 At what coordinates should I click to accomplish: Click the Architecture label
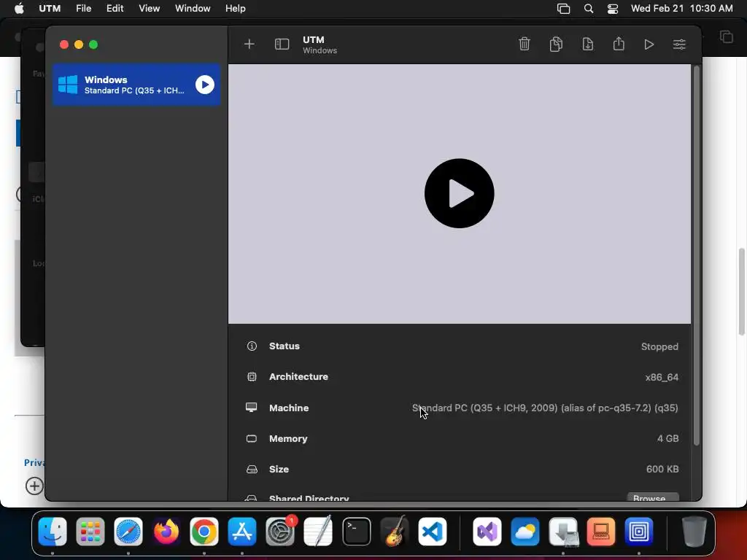[298, 377]
